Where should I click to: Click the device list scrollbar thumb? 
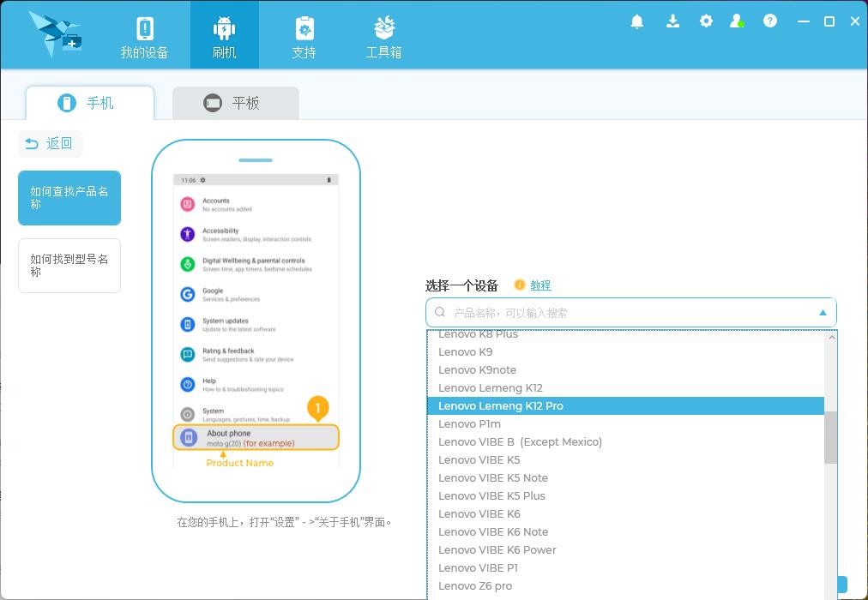830,438
